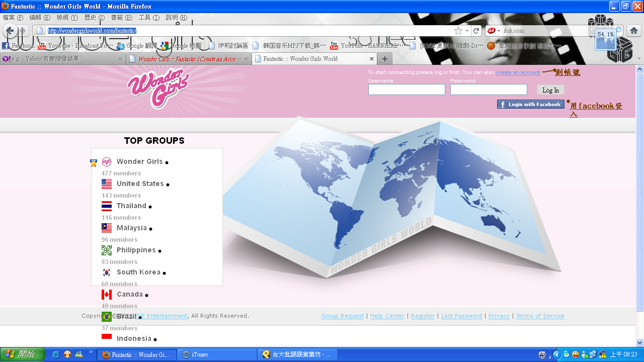Open the URL bar history dropdown arrow
Viewport: 644px width, 362px height.
click(467, 31)
